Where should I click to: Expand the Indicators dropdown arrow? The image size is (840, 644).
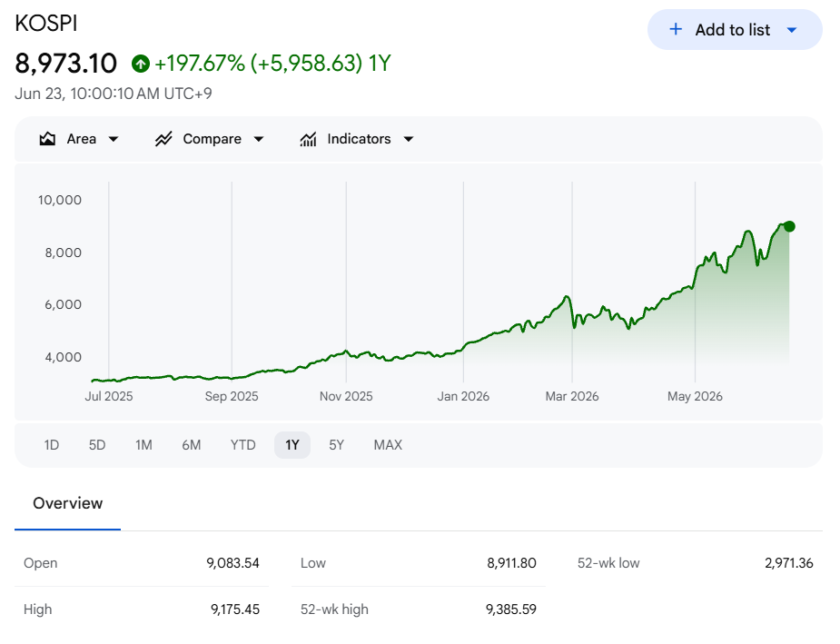pos(409,139)
